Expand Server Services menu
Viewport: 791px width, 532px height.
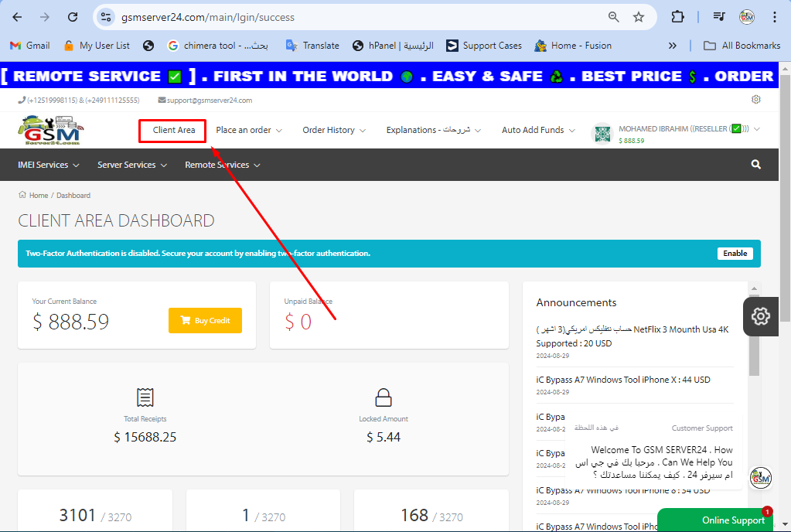click(132, 165)
